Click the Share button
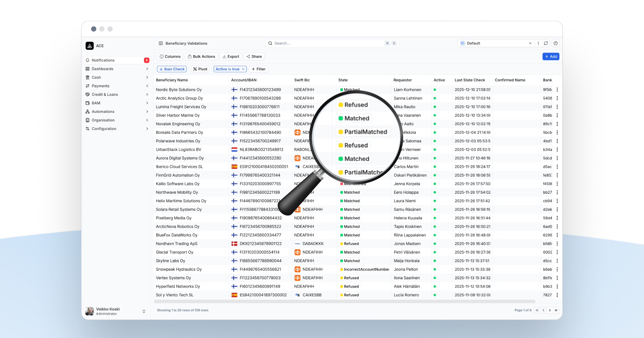The width and height of the screenshot is (644, 338). click(254, 56)
